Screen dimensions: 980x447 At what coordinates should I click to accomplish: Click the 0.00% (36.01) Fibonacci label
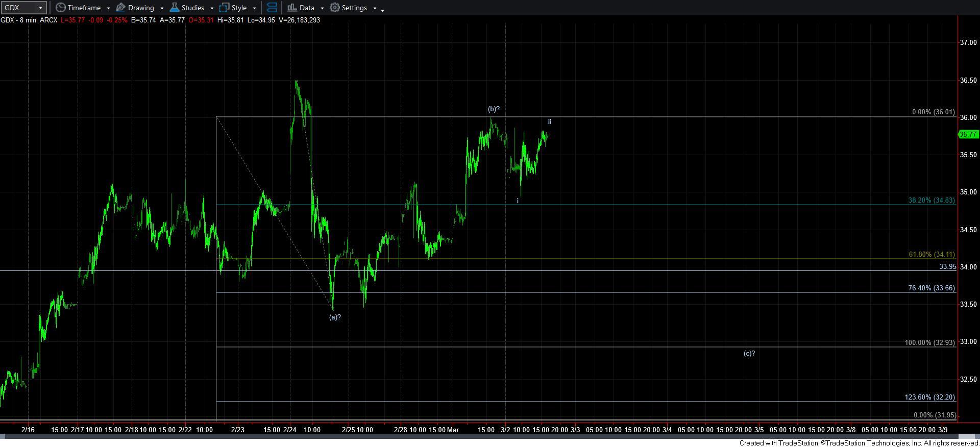pyautogui.click(x=934, y=112)
